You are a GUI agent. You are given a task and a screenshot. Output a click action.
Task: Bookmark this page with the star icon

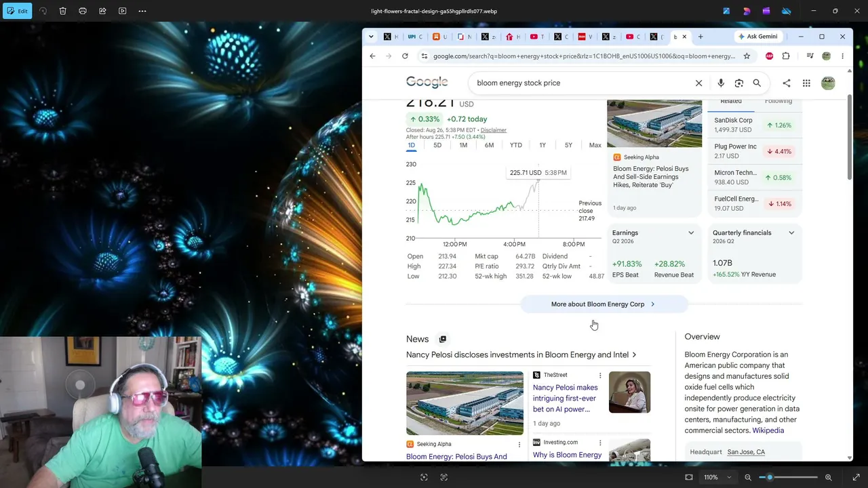pyautogui.click(x=747, y=56)
